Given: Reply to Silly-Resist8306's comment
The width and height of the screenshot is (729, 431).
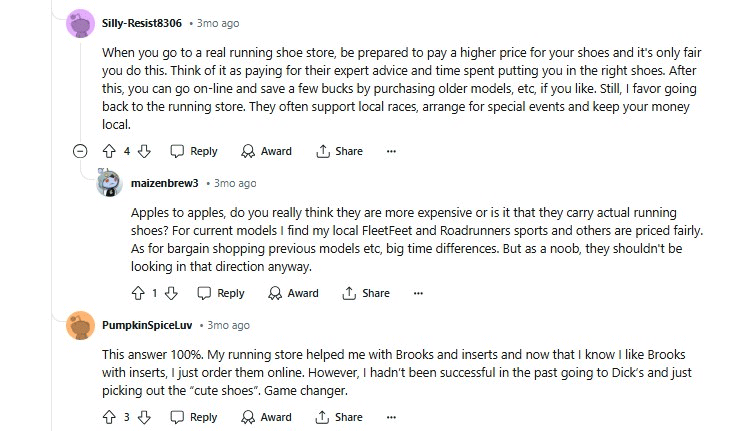Looking at the screenshot, I should pos(193,151).
